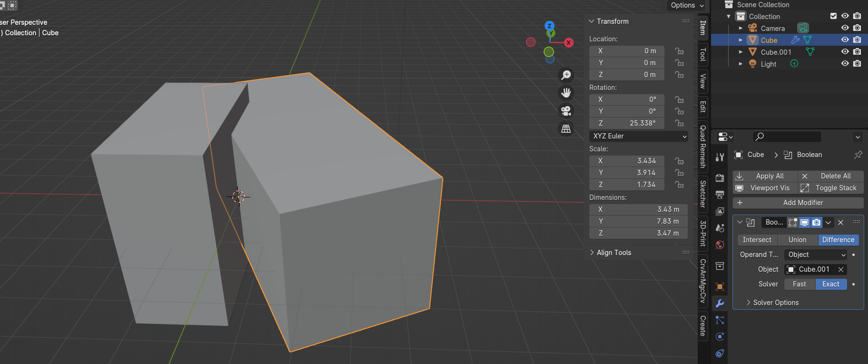The image size is (868, 364).
Task: Open the Render properties tab icon
Action: (720, 178)
